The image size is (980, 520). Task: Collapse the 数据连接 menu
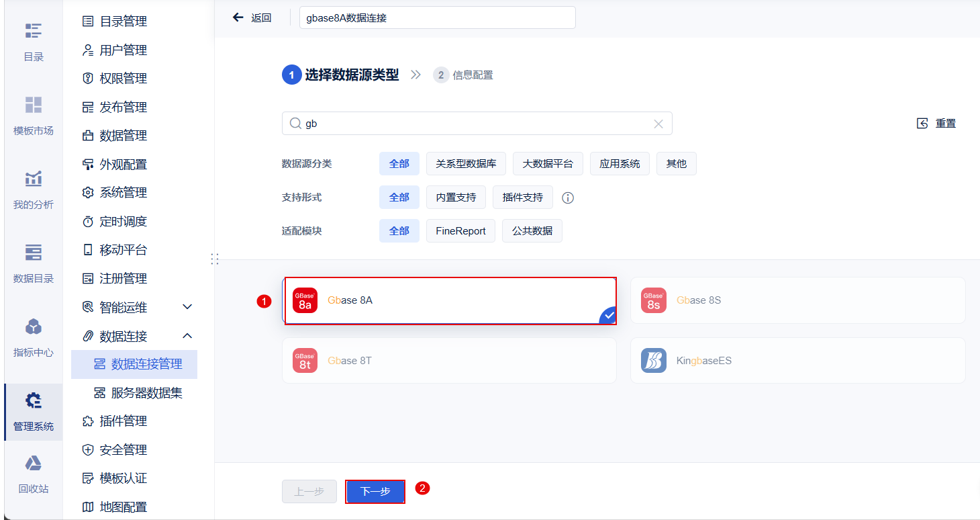188,335
